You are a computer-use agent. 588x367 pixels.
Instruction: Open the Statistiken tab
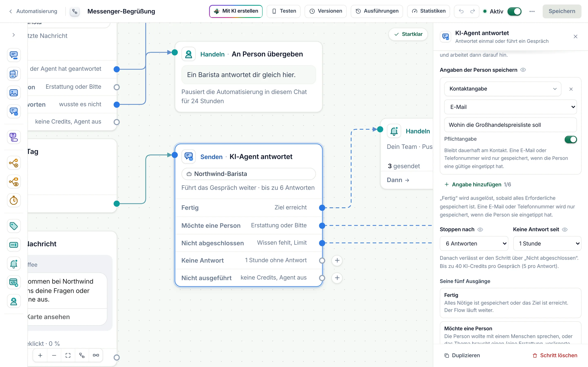click(x=428, y=11)
